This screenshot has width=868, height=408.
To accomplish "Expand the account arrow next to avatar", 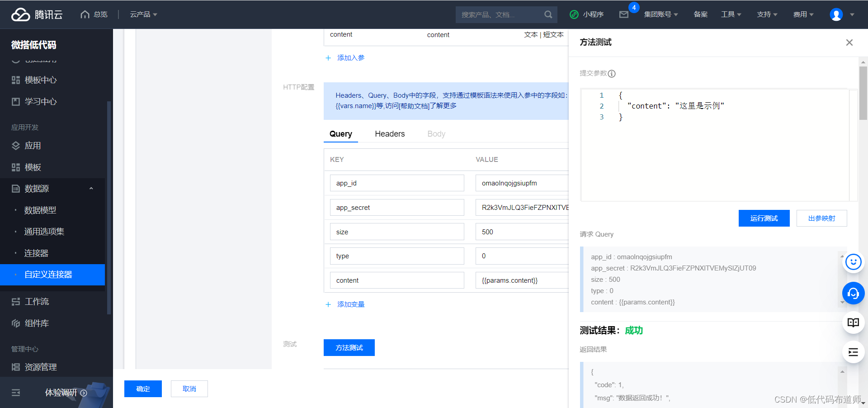I will click(x=852, y=14).
